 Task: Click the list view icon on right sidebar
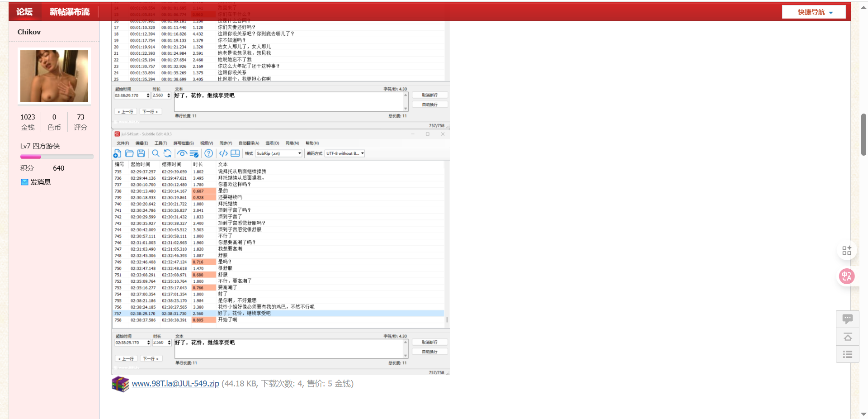coord(848,354)
